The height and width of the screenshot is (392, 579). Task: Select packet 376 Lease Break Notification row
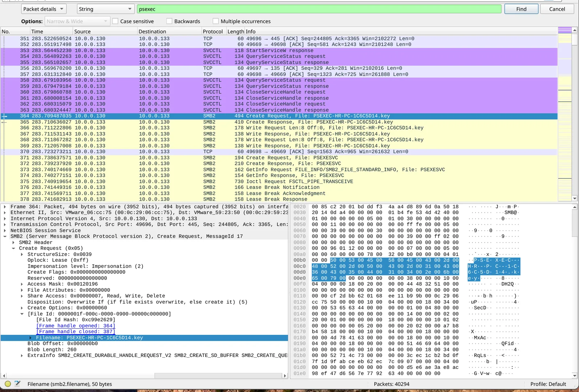click(x=279, y=187)
